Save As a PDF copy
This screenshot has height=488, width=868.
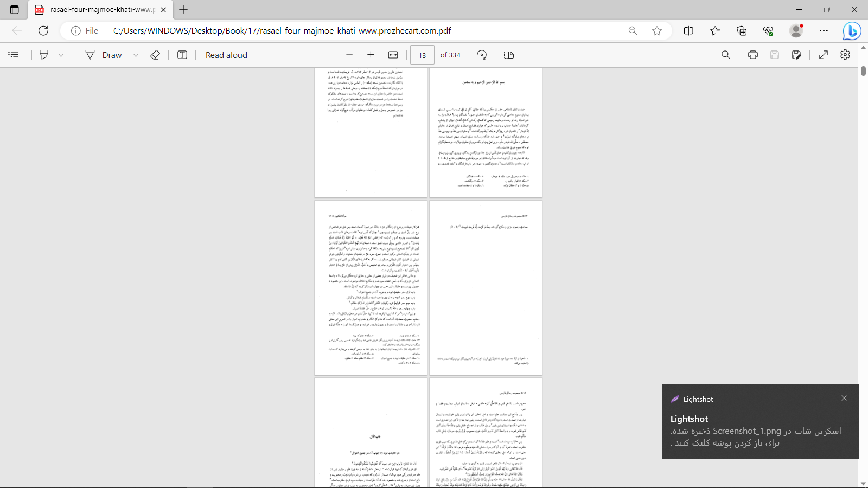(796, 55)
